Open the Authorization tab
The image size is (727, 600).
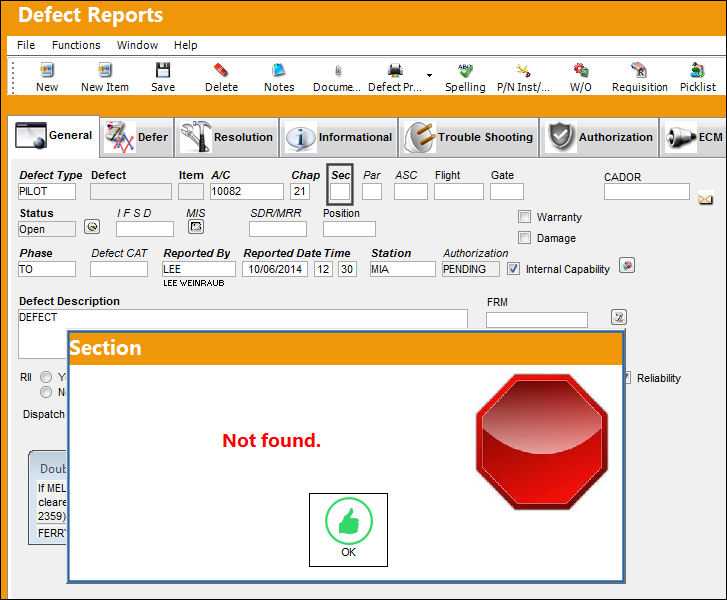pyautogui.click(x=599, y=137)
